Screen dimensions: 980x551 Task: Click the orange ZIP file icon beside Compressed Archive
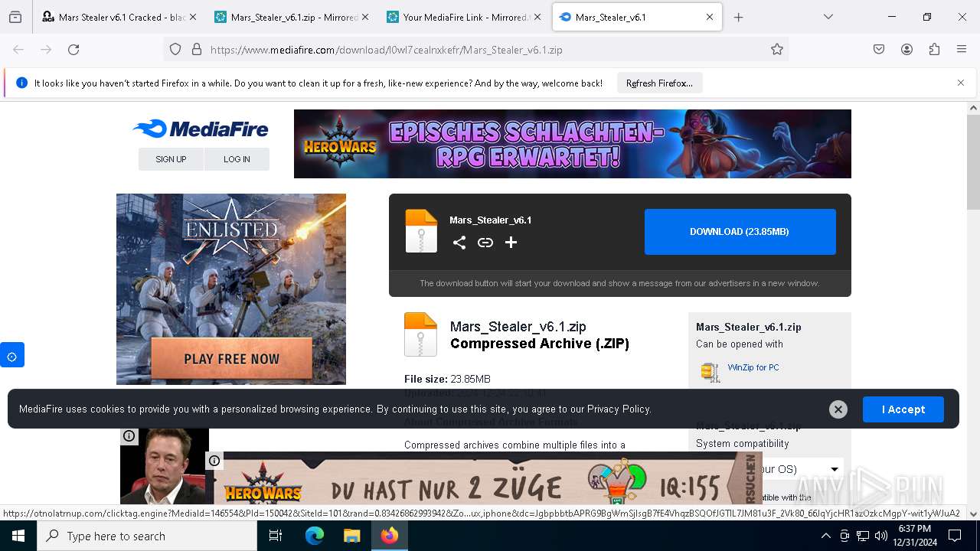pyautogui.click(x=420, y=334)
